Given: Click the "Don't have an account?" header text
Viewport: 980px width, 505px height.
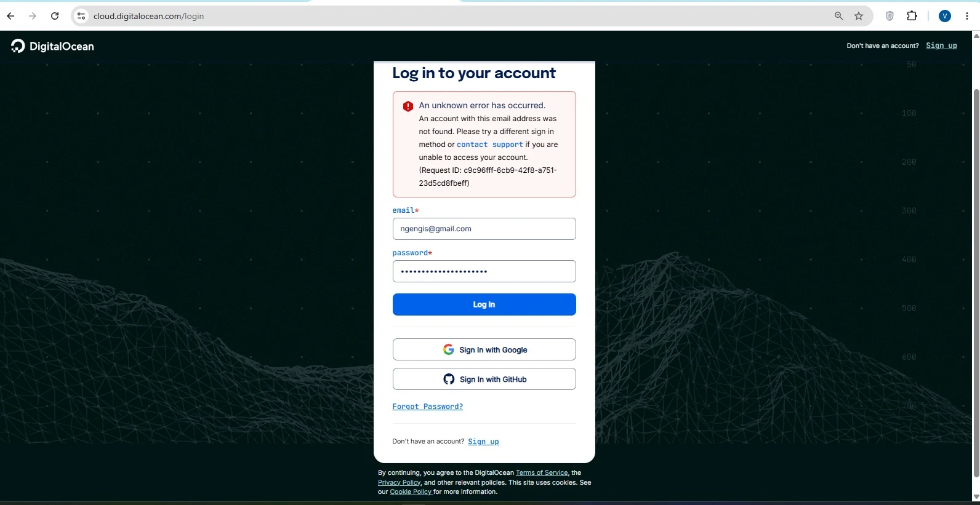Looking at the screenshot, I should (x=883, y=46).
